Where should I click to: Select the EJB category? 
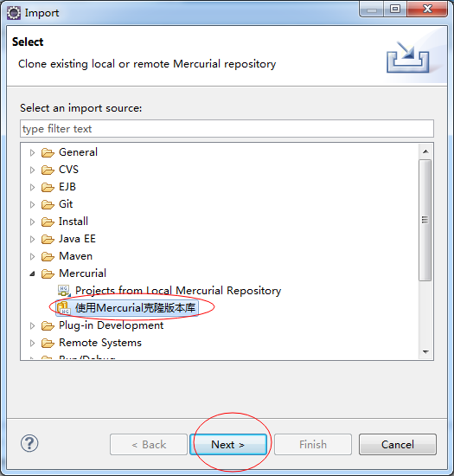(x=67, y=187)
